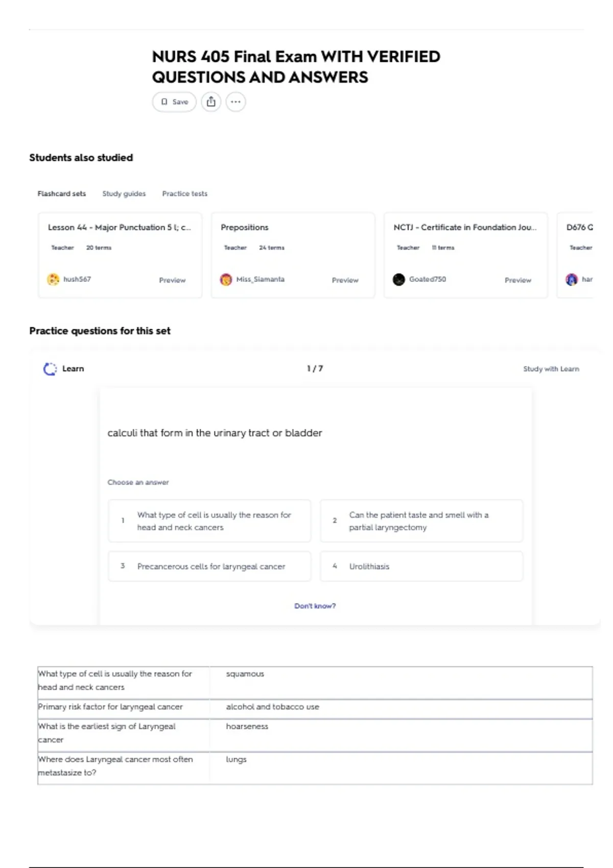Click the share icon button
613x868 pixels.
coord(211,102)
